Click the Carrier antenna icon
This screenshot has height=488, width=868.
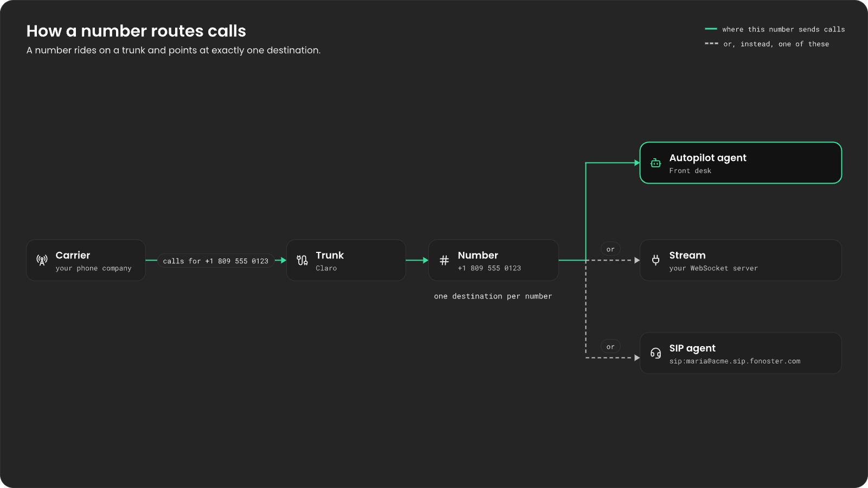point(42,260)
